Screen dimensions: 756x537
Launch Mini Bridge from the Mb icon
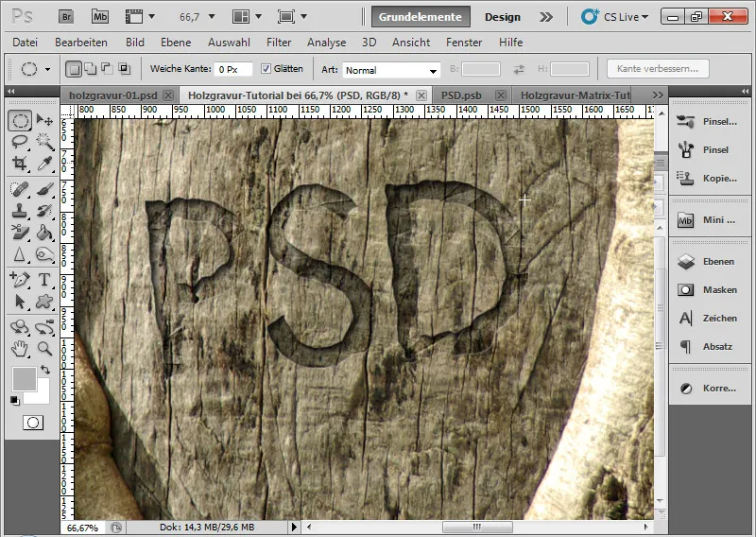[100, 17]
